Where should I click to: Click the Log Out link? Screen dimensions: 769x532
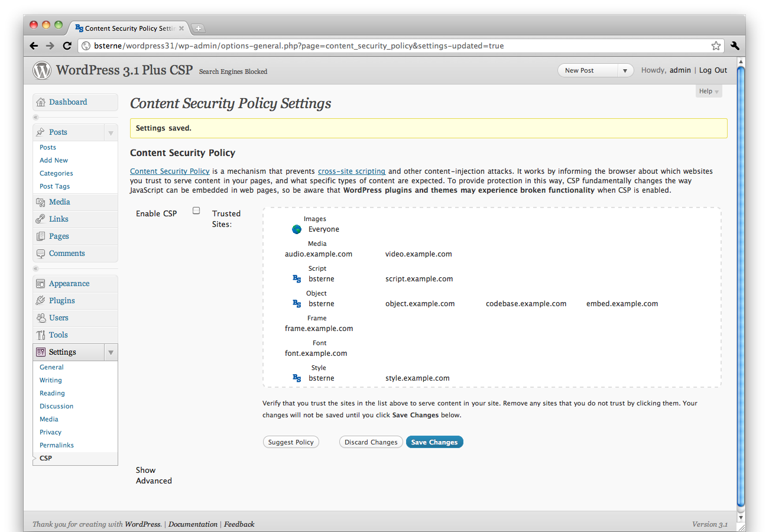point(713,70)
